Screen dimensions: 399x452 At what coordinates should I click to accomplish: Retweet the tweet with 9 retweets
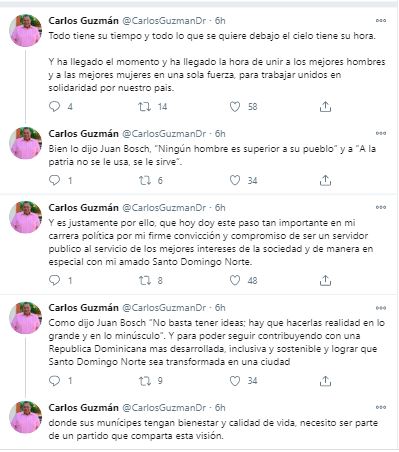pyautogui.click(x=145, y=381)
